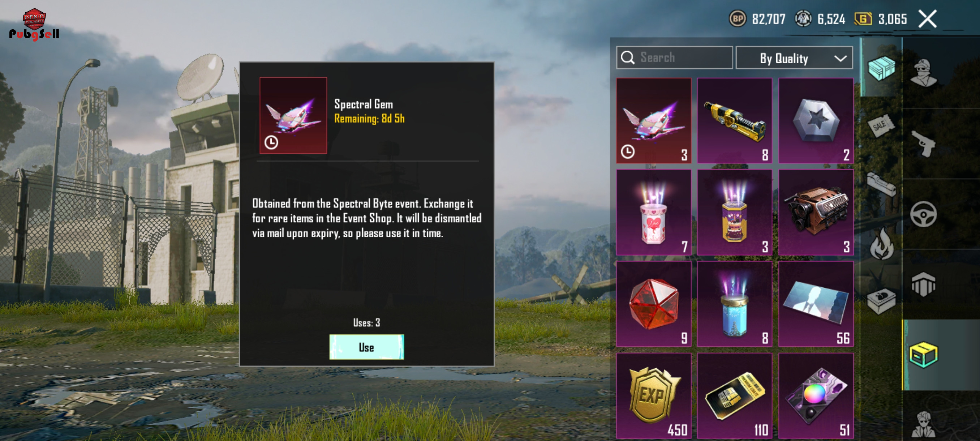Open the SALE coupon tab icon
This screenshot has height=441, width=980.
click(881, 125)
